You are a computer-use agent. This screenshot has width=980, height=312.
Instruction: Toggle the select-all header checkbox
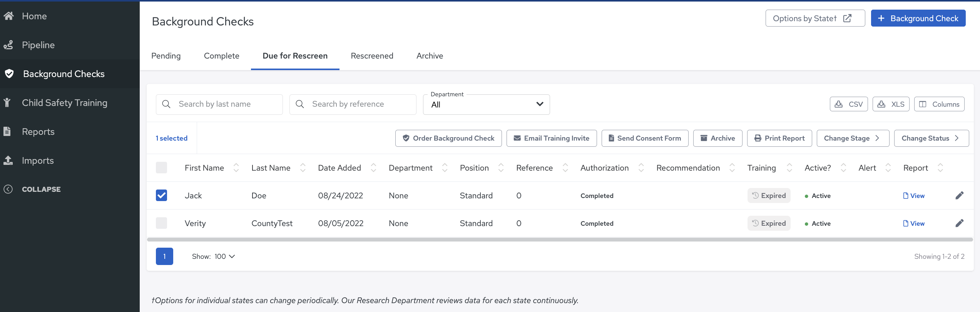click(x=161, y=168)
